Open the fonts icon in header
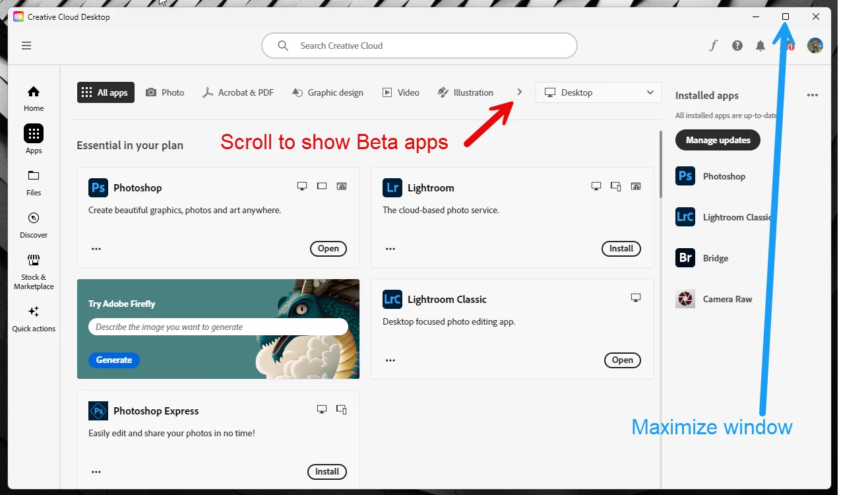 (714, 46)
